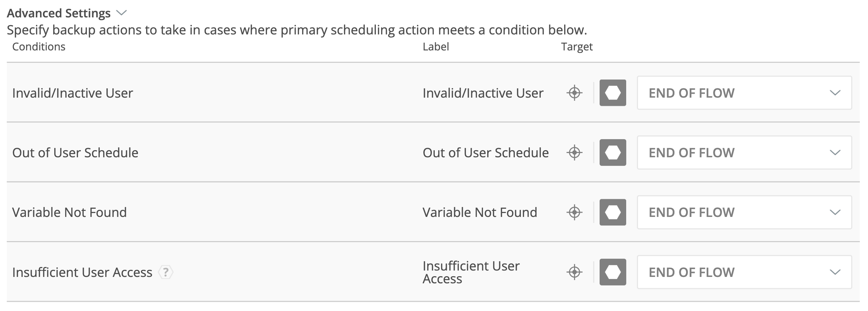Open END OF FLOW dropdown for Out of User Schedule
868x311 pixels.
coord(744,153)
